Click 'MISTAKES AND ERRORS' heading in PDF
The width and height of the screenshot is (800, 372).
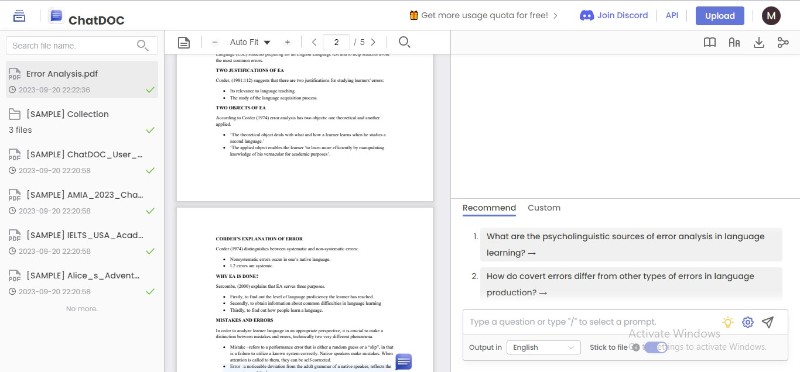pos(244,320)
